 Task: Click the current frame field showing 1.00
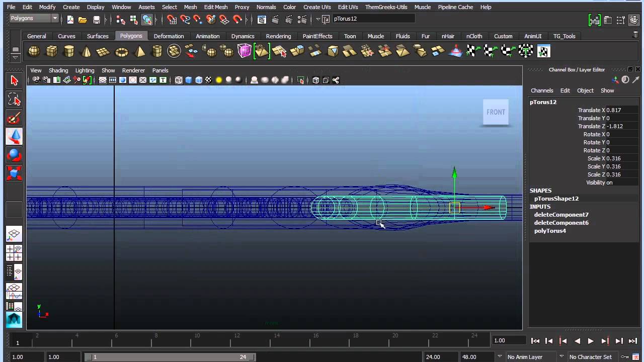coord(509,340)
